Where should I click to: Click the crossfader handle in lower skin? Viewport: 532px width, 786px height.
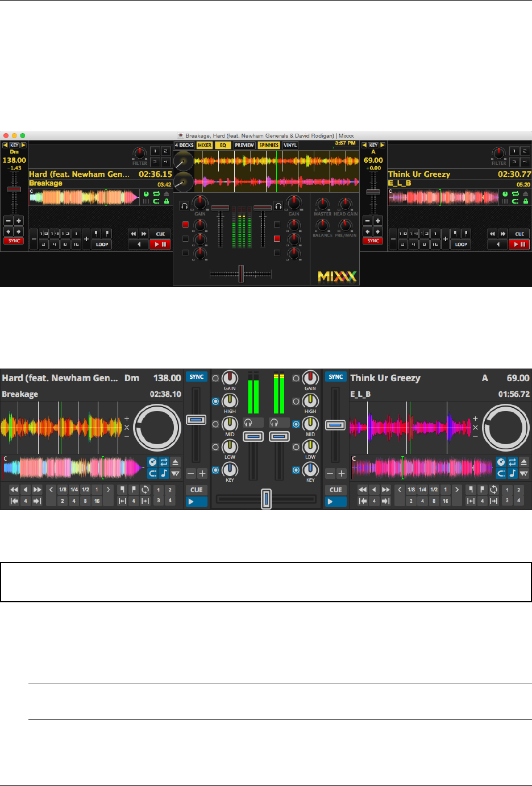[265, 499]
